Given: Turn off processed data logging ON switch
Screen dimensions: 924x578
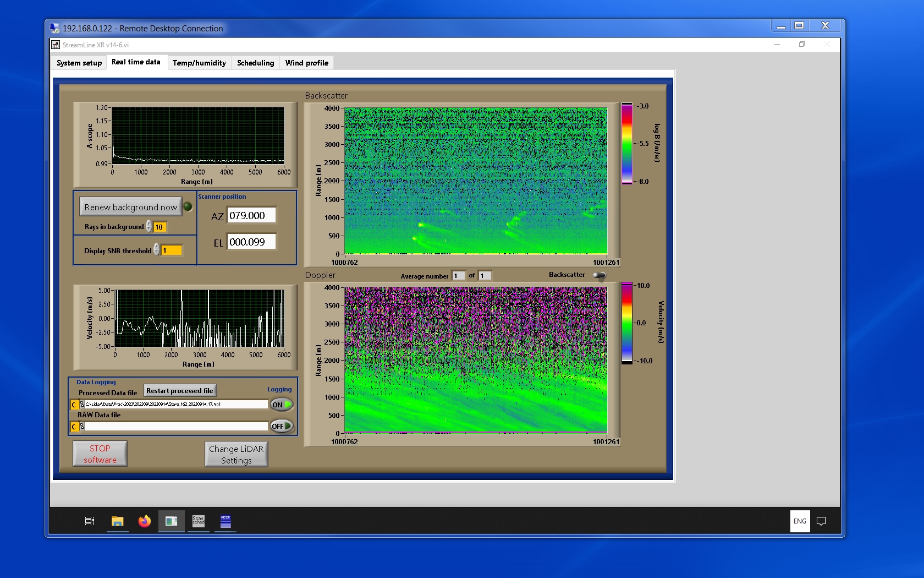Looking at the screenshot, I should click(281, 405).
